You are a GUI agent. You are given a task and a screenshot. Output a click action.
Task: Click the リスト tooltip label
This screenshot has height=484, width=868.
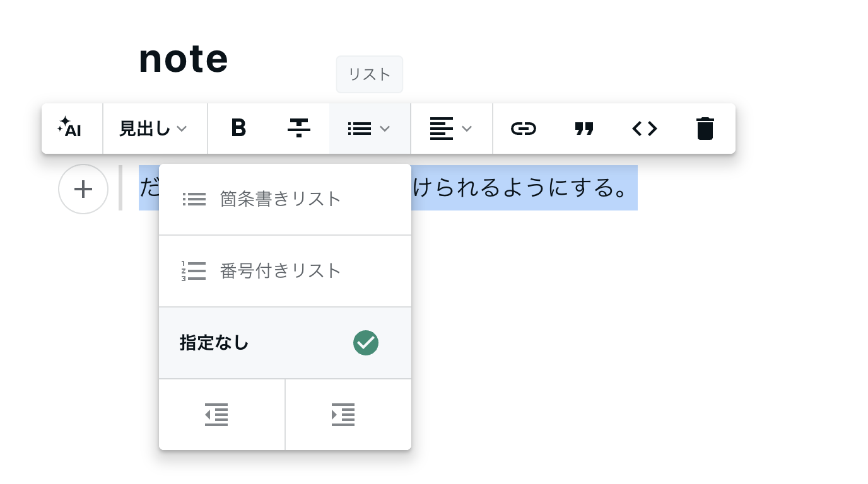370,74
